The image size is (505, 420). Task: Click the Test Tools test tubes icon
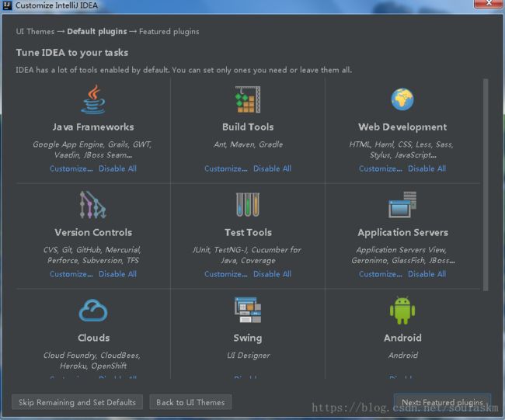coord(248,205)
